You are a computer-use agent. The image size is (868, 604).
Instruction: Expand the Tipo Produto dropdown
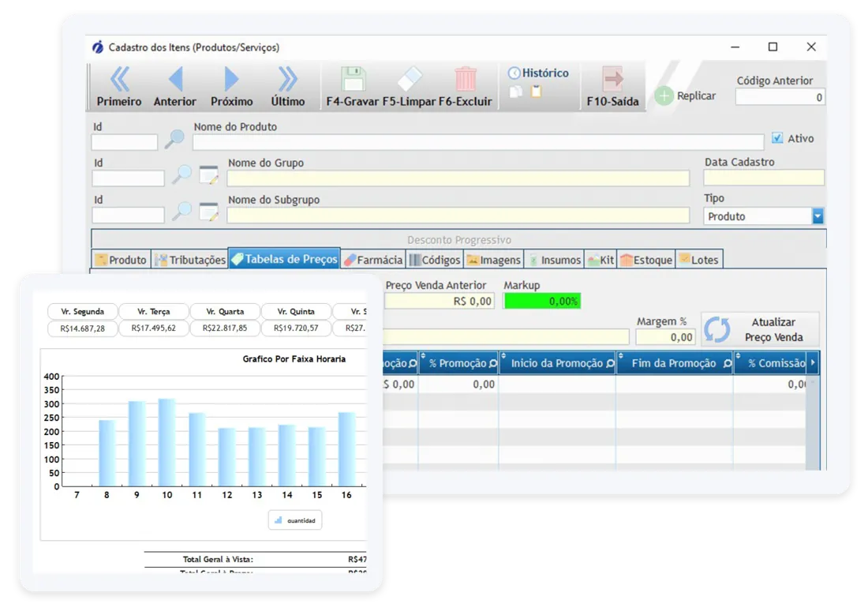pos(817,216)
